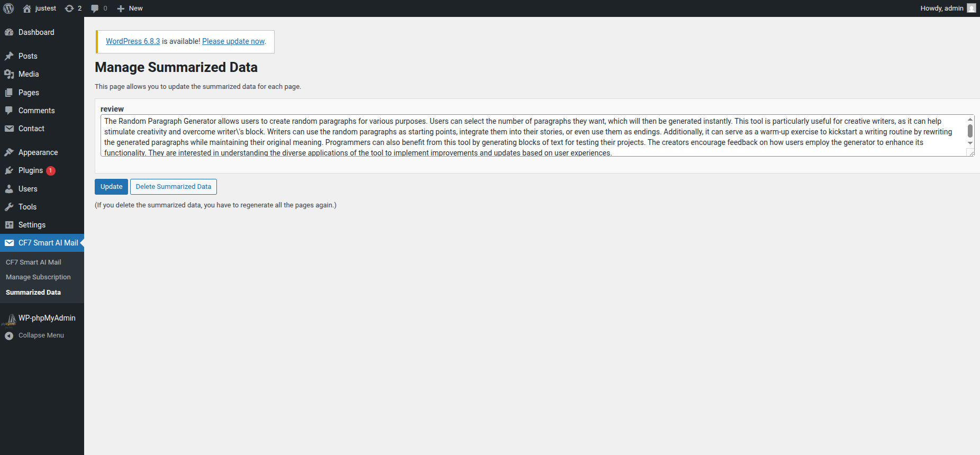Click the Please update now link

[233, 41]
